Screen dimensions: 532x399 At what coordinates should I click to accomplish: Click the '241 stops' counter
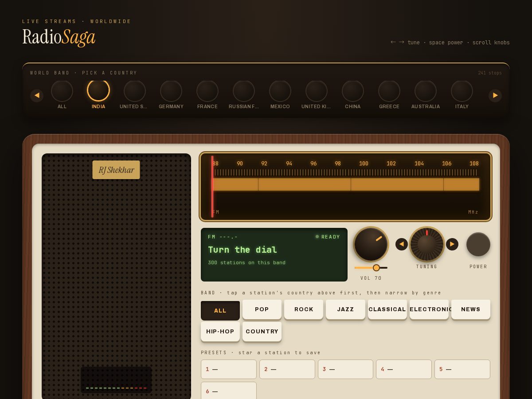490,73
